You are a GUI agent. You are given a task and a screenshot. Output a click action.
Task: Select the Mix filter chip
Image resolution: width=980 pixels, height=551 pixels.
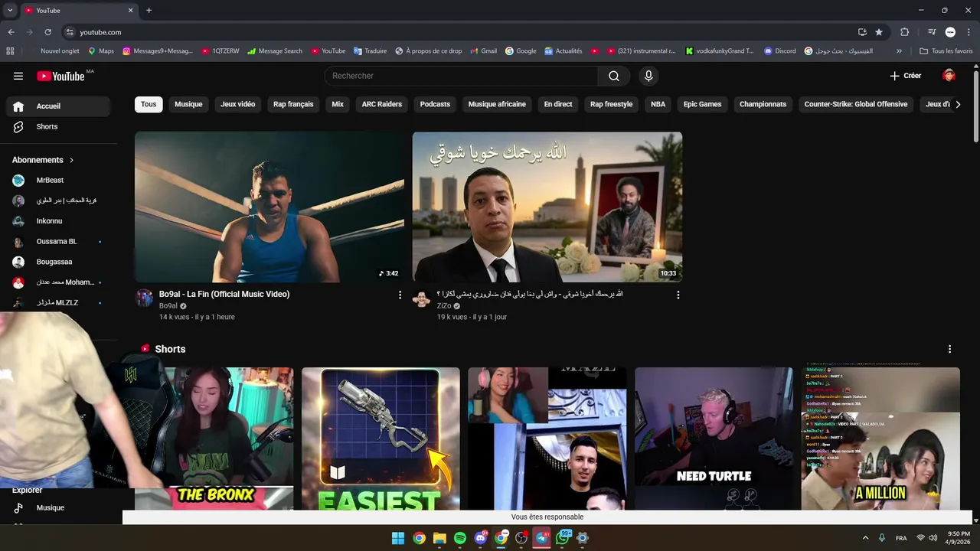(338, 104)
